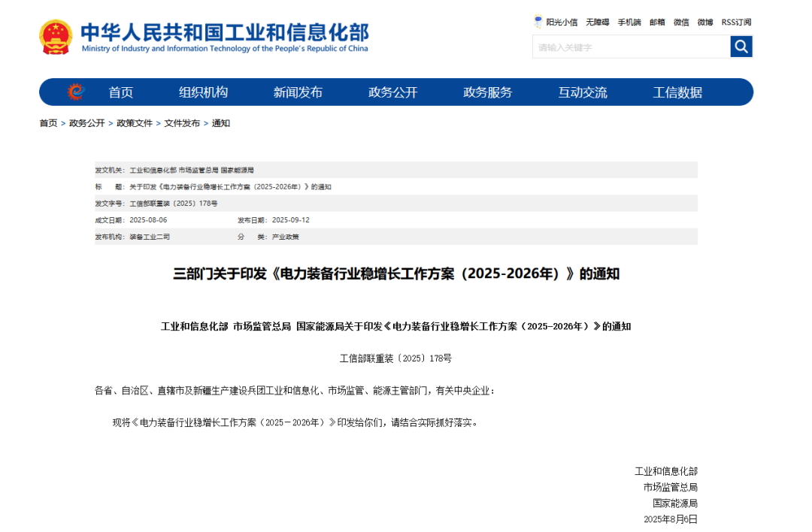Enable 无障碍 accessibility mode

(595, 22)
